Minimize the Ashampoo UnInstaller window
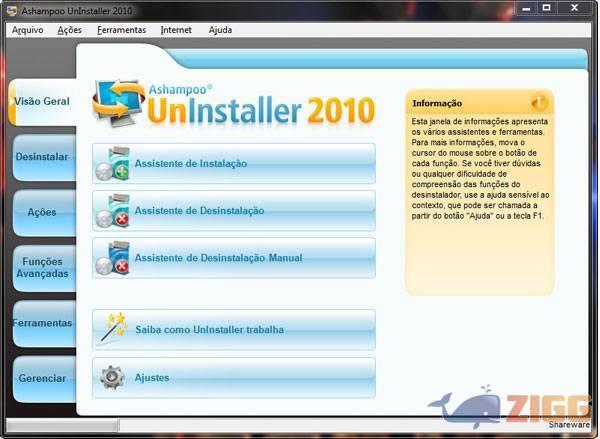 [x=527, y=8]
